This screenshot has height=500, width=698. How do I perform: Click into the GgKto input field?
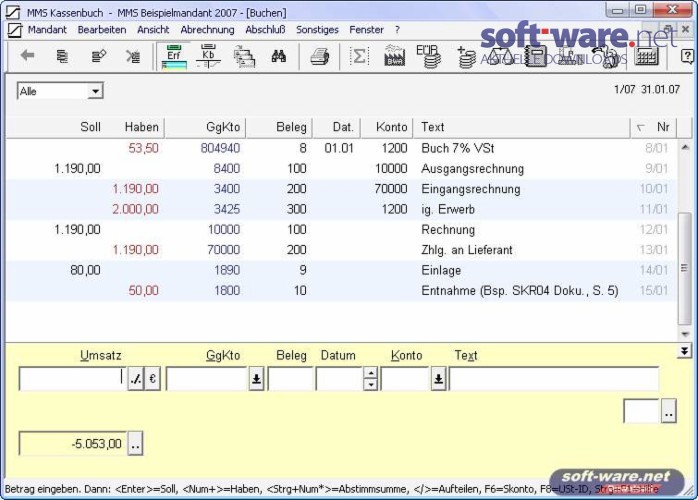point(207,379)
